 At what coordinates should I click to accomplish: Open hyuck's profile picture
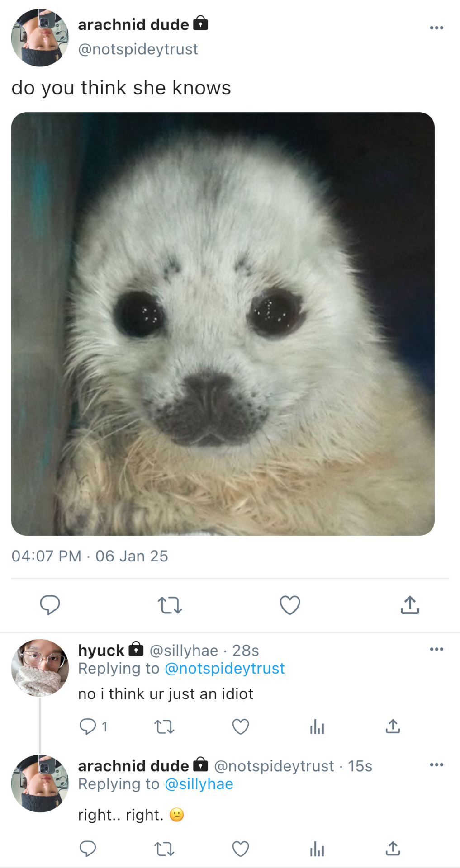coord(40,668)
